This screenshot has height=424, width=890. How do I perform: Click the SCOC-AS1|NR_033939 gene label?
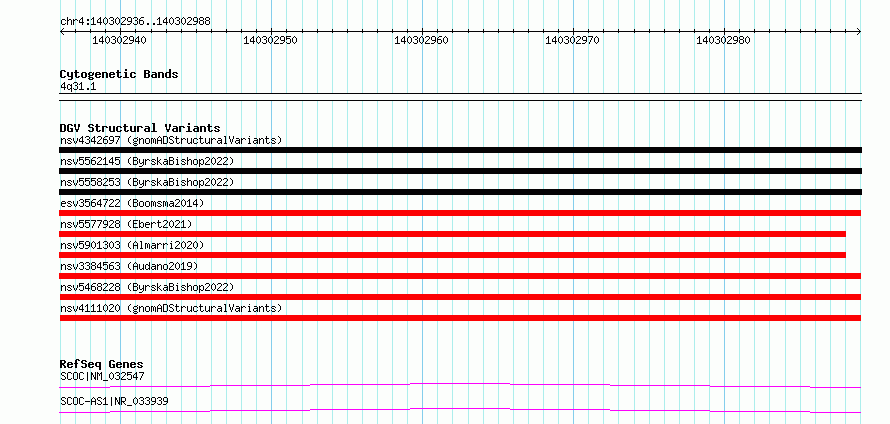(114, 401)
